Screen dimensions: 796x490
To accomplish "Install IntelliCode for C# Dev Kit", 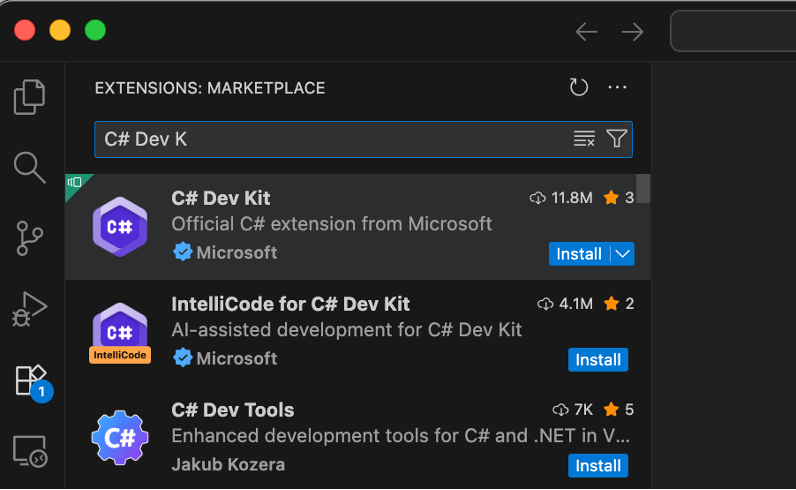I will point(598,360).
